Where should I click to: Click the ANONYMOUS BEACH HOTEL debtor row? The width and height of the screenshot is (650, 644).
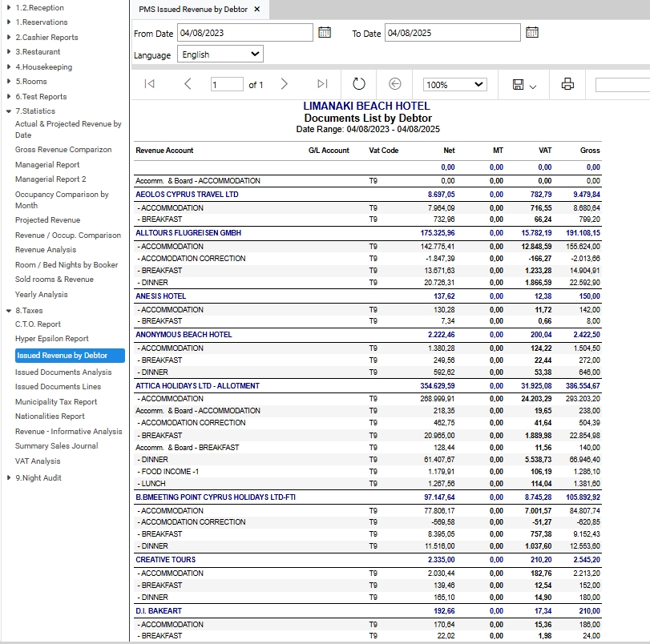pyautogui.click(x=368, y=335)
